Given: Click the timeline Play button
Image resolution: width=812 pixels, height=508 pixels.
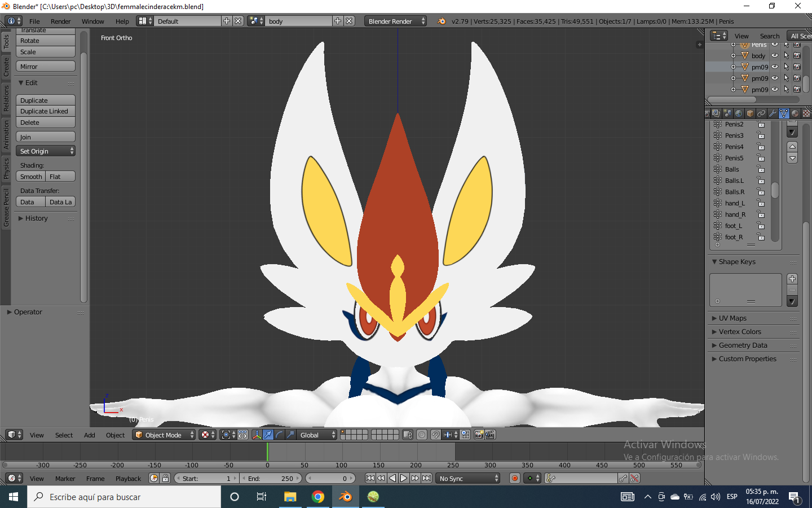Looking at the screenshot, I should [x=404, y=478].
